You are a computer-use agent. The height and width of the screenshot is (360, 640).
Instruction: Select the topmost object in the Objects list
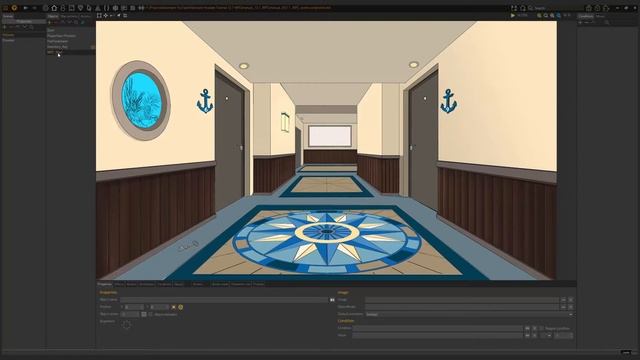click(70, 30)
